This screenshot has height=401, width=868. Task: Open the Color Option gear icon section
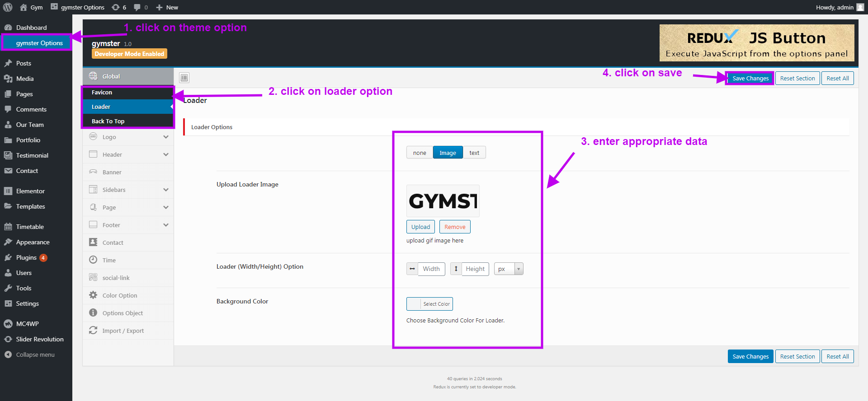pyautogui.click(x=93, y=295)
